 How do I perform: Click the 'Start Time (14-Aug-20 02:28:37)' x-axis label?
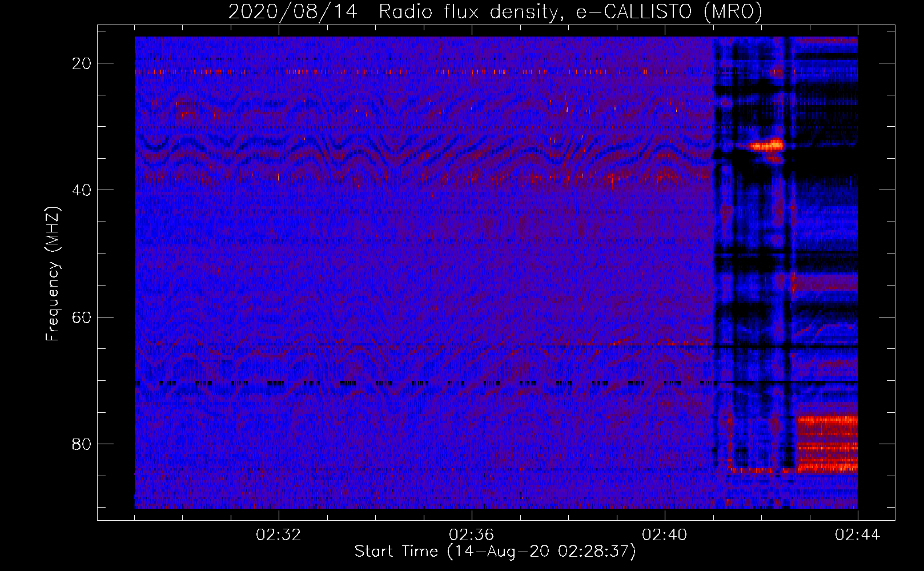click(x=495, y=552)
